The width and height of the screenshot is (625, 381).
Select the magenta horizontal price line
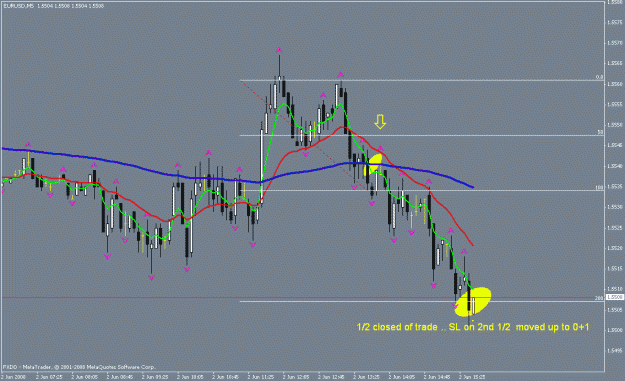tap(303, 298)
